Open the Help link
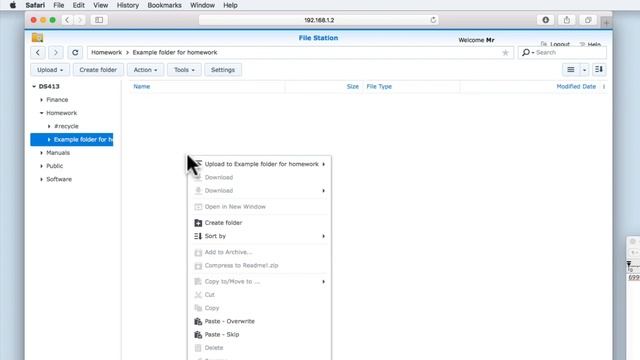Viewport: 640px width, 360px height. click(590, 44)
